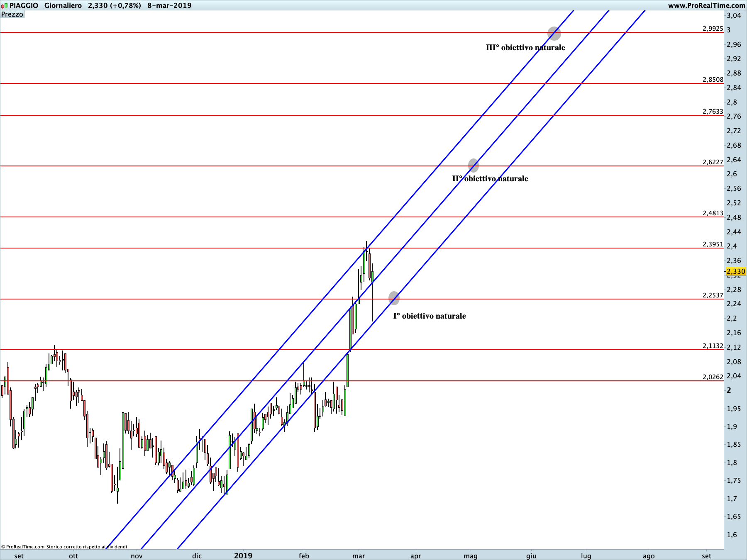Select the II° obiettivo naturale annotation

coord(490,179)
